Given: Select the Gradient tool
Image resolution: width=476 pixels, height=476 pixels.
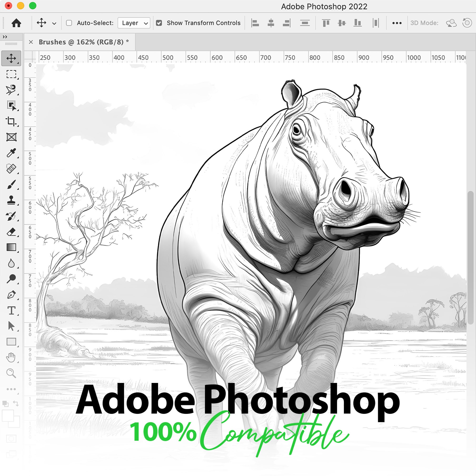Looking at the screenshot, I should tap(11, 247).
